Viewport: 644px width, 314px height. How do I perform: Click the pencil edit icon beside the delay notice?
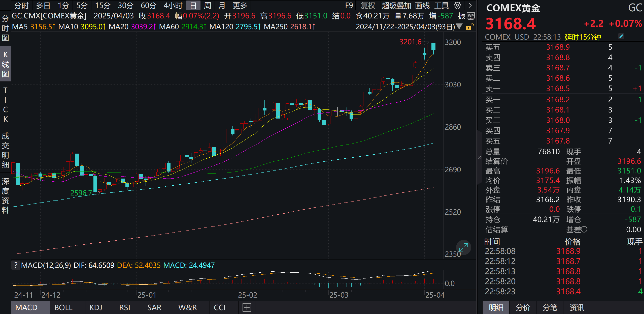coord(621,37)
